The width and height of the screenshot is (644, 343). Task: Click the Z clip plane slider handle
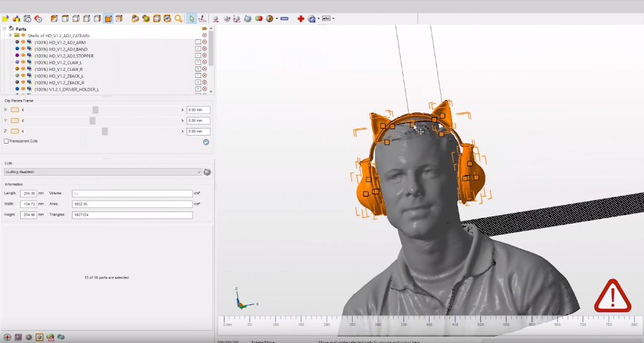click(104, 131)
